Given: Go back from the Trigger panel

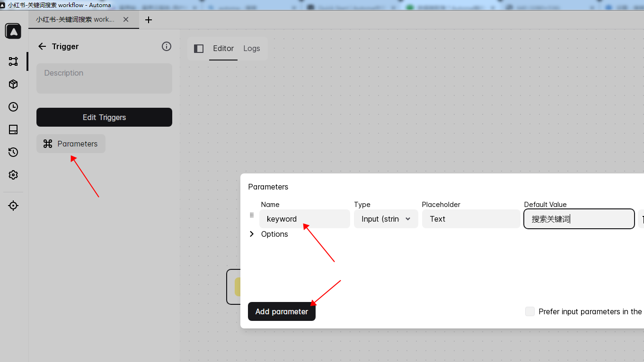Looking at the screenshot, I should [42, 46].
